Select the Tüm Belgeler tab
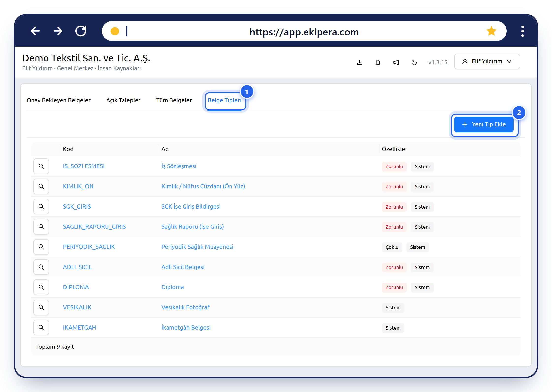Viewport: 552px width, 392px height. coord(174,100)
